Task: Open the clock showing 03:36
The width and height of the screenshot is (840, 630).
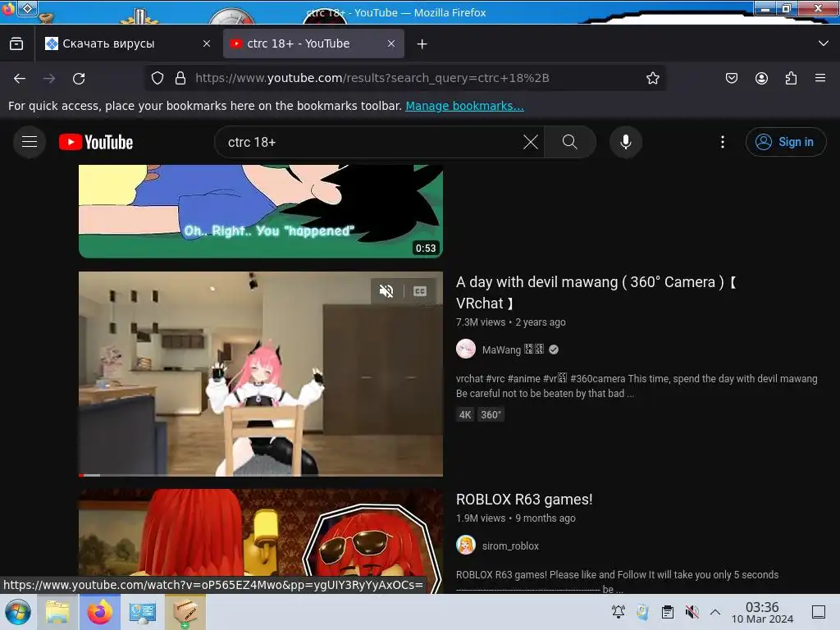Action: 762,612
